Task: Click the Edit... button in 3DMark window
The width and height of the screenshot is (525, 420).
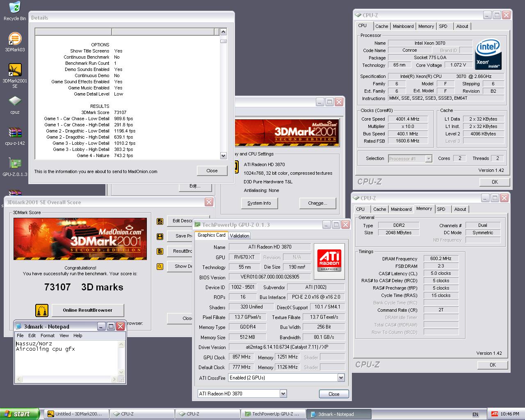Action: (195, 186)
